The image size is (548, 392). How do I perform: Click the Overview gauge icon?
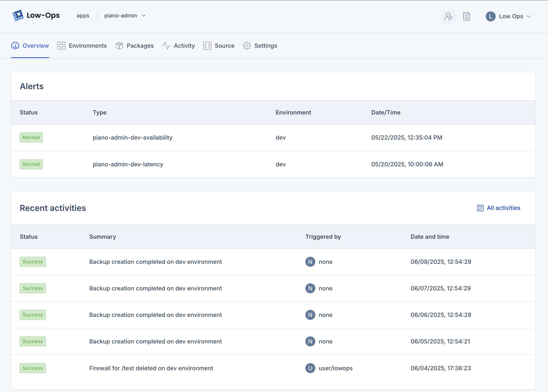(x=15, y=46)
